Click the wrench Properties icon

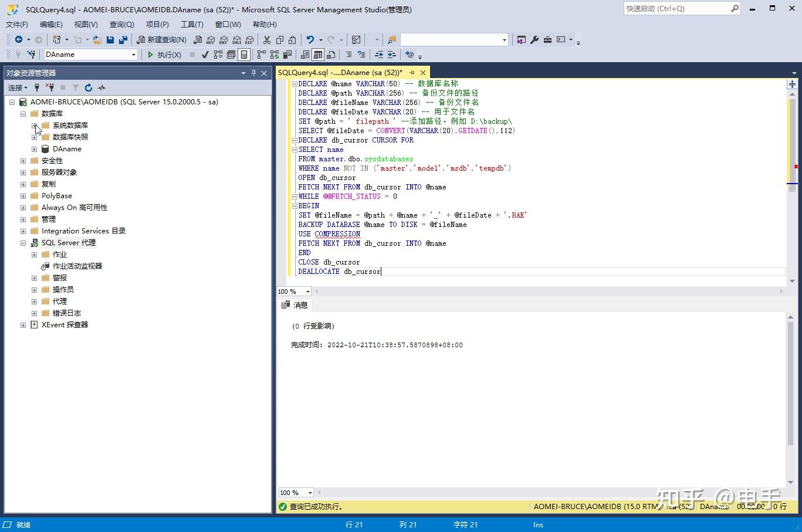coord(534,39)
